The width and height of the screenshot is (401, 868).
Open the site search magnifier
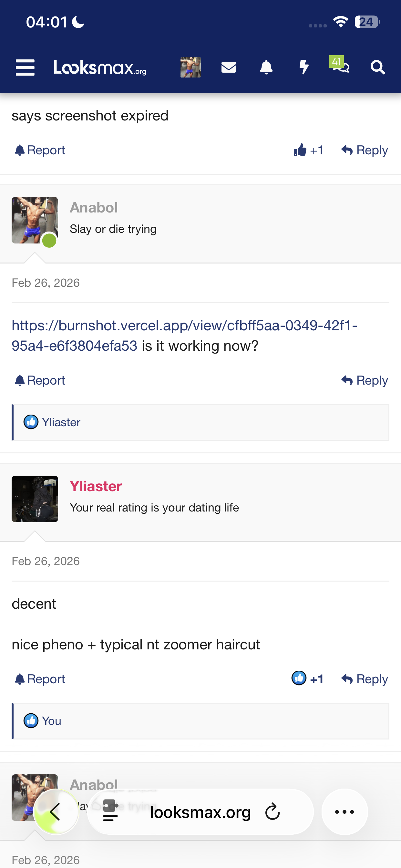[x=377, y=67]
